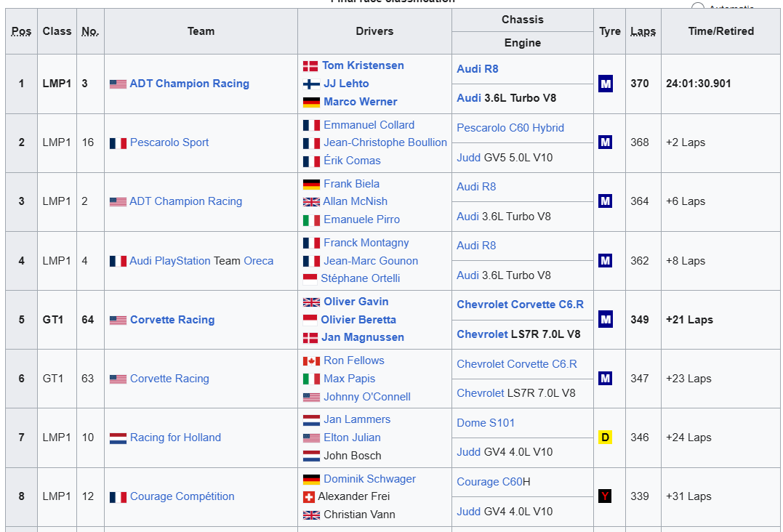Open Franck Montagny driver link
This screenshot has height=532, width=783.
pyautogui.click(x=366, y=243)
